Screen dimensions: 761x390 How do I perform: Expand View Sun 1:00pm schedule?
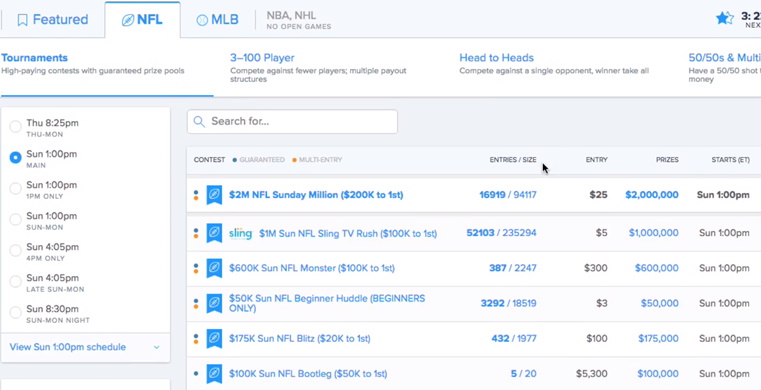pos(85,347)
